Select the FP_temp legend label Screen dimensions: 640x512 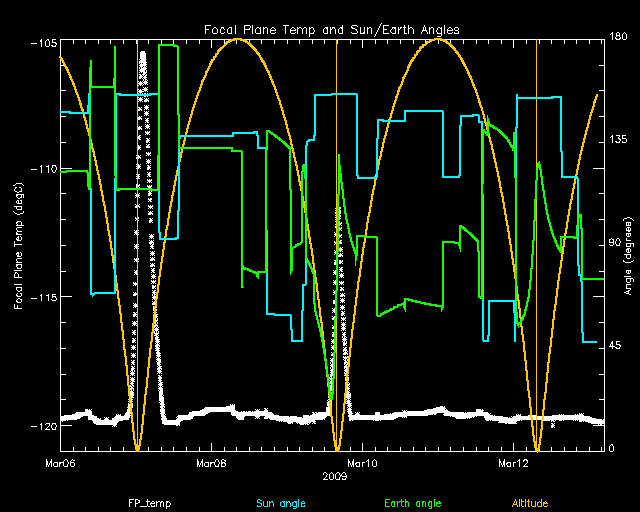tap(145, 502)
